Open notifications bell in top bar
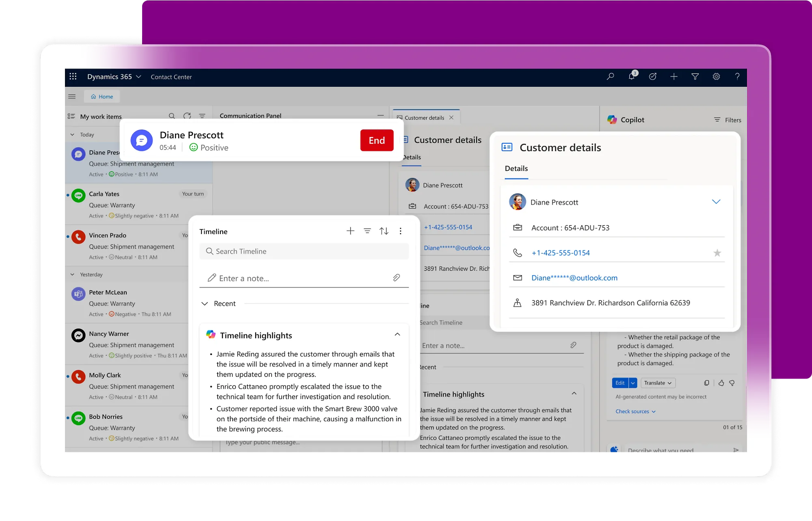 (x=632, y=76)
